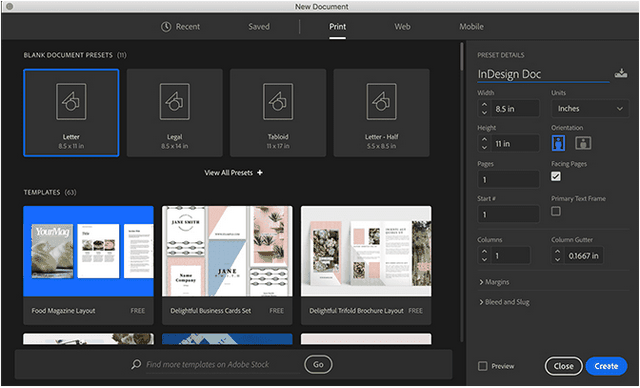Decrease Columns count with down arrow
The image size is (640, 388).
tap(484, 259)
